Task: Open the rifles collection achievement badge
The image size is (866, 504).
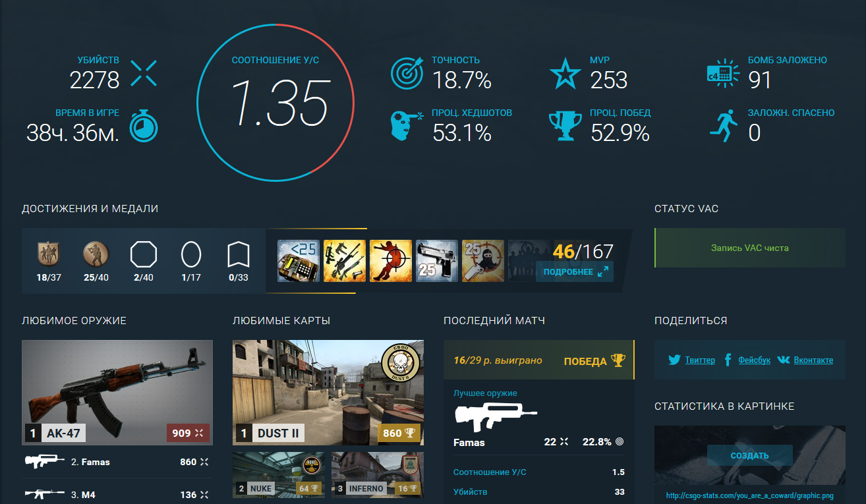Action: [x=345, y=261]
